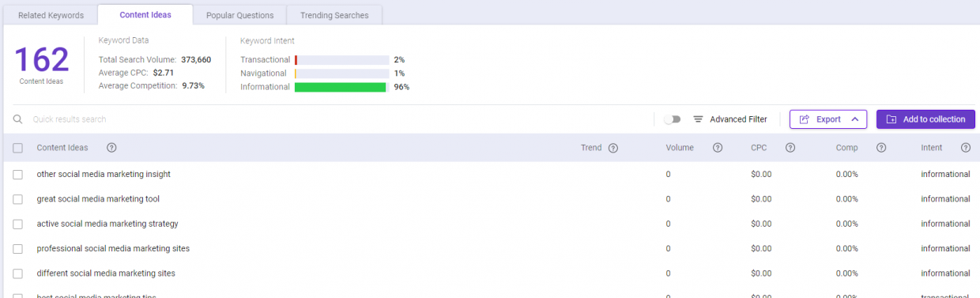This screenshot has width=980, height=298.
Task: Click the Intent column help icon
Action: pos(966,148)
